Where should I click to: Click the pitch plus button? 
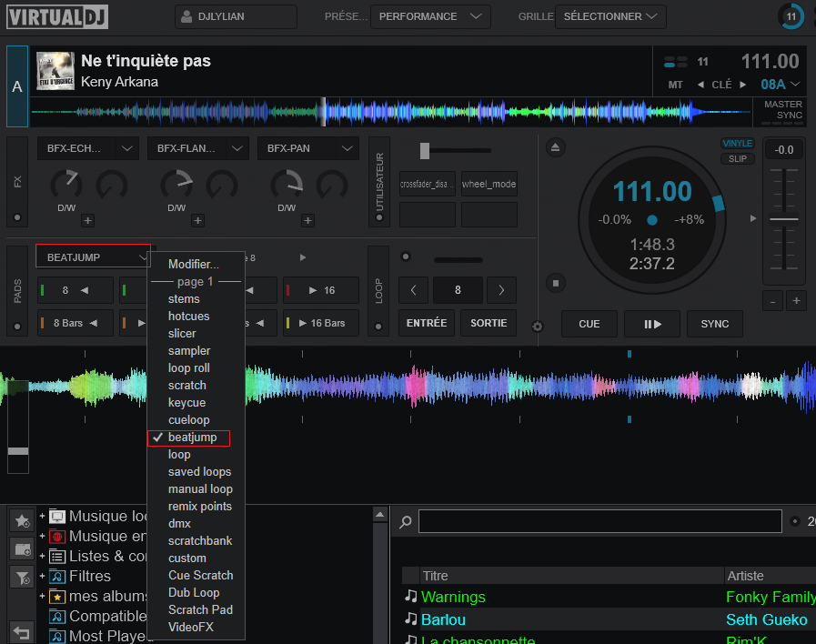coord(796,301)
